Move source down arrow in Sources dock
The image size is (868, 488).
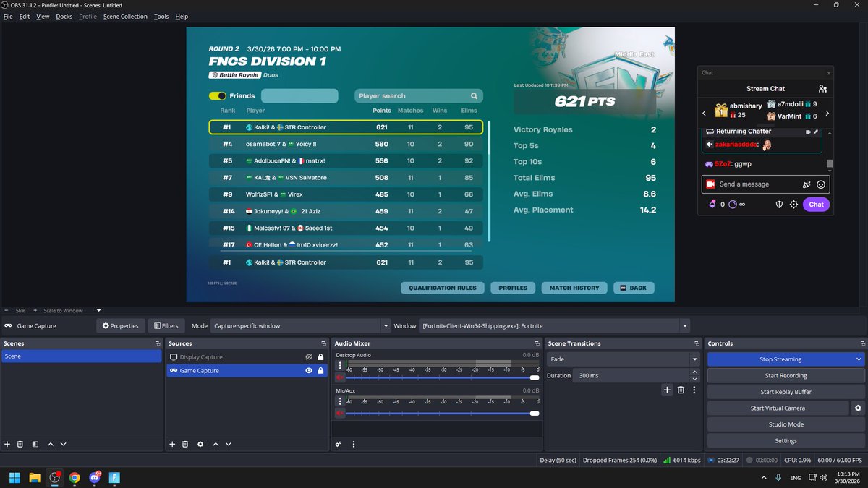click(229, 444)
